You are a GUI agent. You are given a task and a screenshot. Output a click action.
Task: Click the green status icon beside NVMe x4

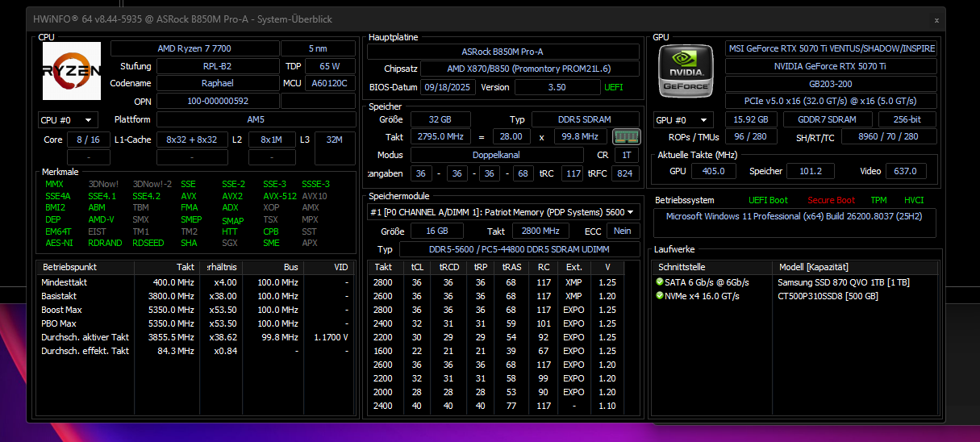click(x=660, y=296)
